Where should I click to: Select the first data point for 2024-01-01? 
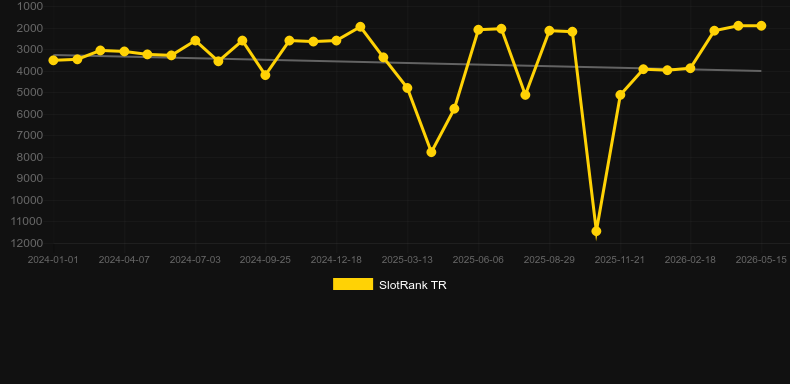tap(53, 60)
